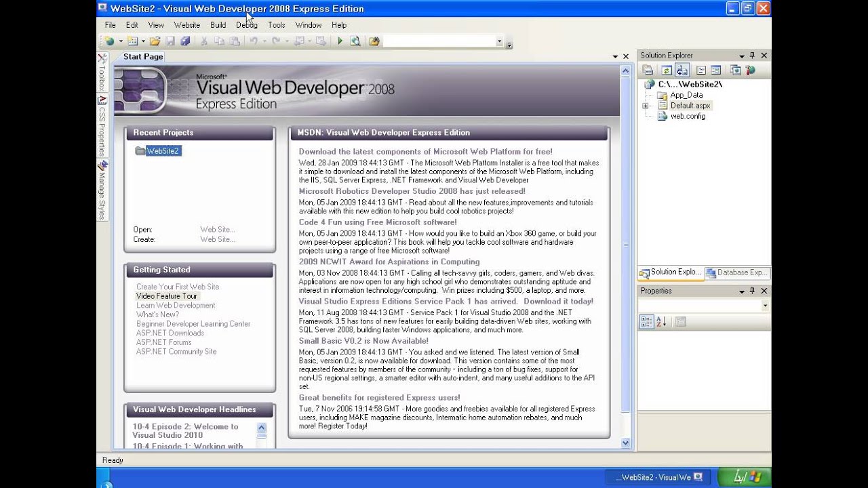Open the Build menu
Viewport: 868px width, 488px height.
218,25
